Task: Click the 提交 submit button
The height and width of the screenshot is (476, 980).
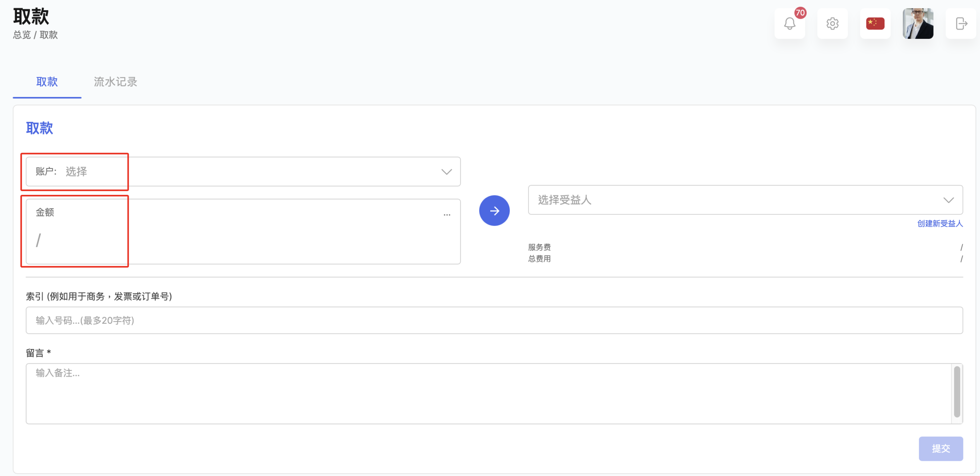Action: [x=941, y=449]
